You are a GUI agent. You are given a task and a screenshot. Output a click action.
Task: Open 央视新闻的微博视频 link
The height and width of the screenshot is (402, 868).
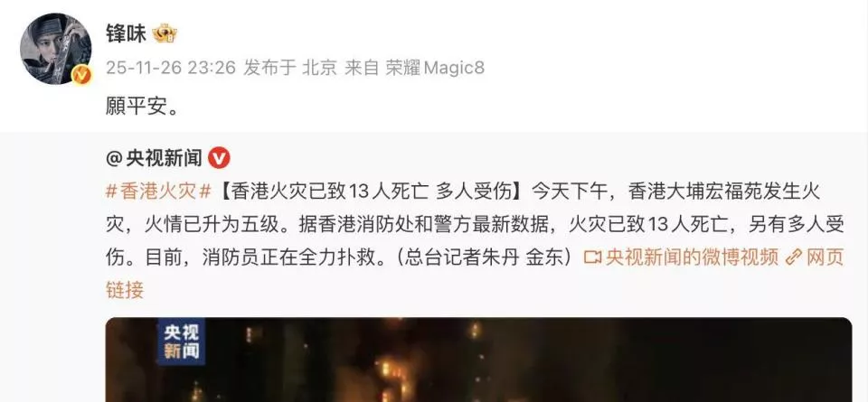point(692,257)
